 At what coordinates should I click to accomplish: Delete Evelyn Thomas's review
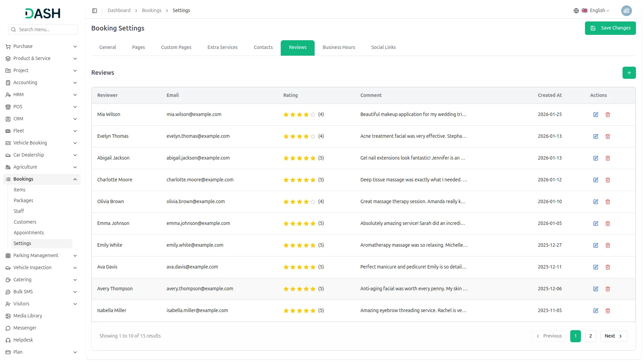coord(608,136)
